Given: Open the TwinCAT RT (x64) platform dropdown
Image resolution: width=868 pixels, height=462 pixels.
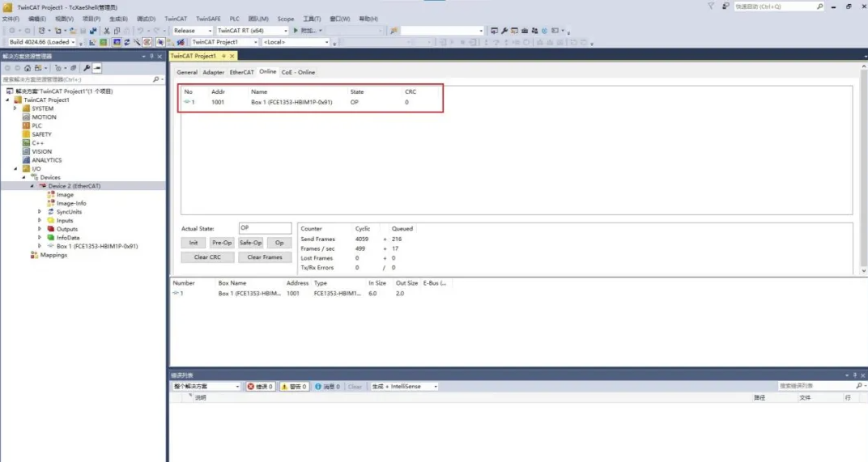Looking at the screenshot, I should click(253, 31).
